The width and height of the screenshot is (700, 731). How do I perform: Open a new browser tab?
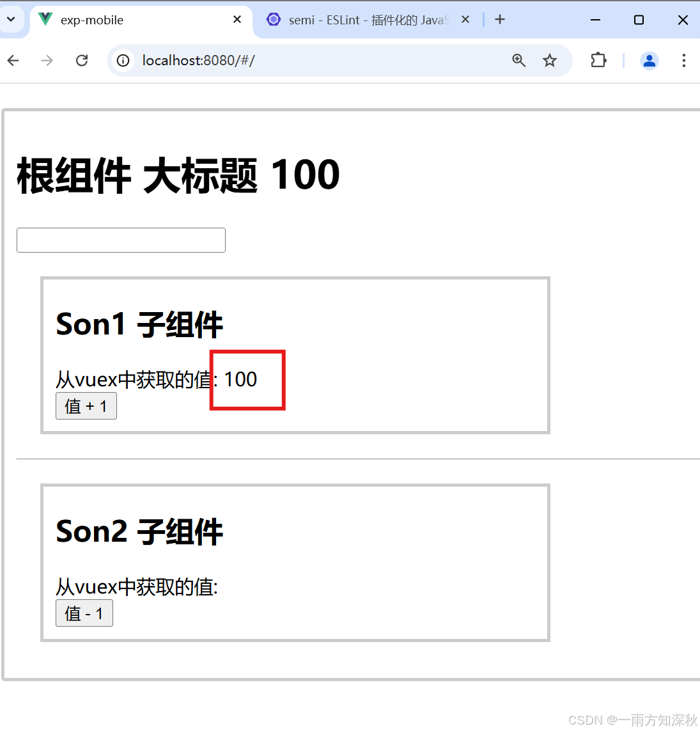[500, 20]
